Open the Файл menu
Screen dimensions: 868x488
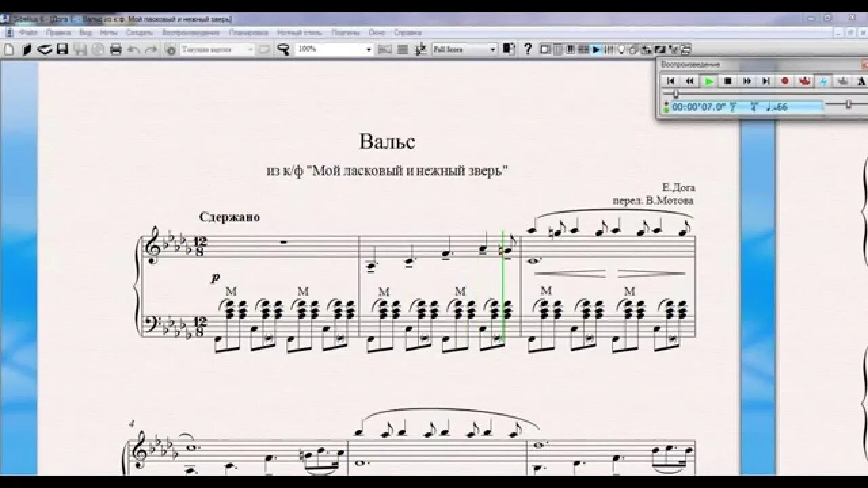coord(28,32)
